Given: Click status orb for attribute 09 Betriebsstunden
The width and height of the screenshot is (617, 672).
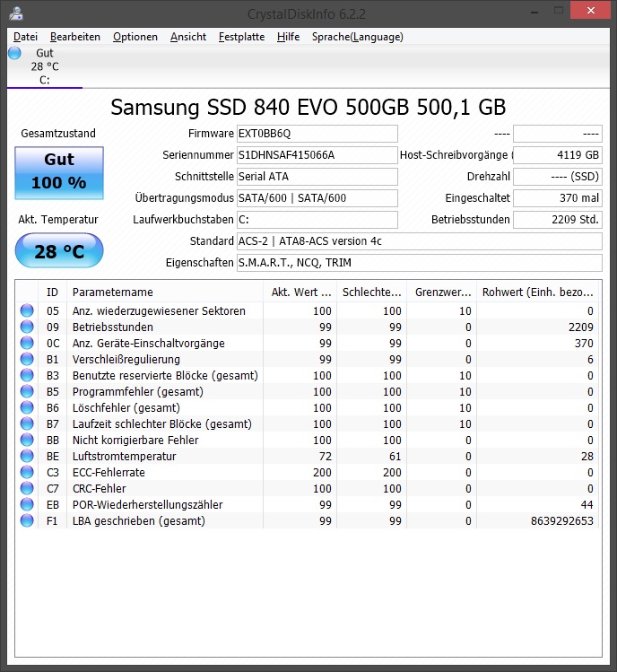Looking at the screenshot, I should [27, 327].
